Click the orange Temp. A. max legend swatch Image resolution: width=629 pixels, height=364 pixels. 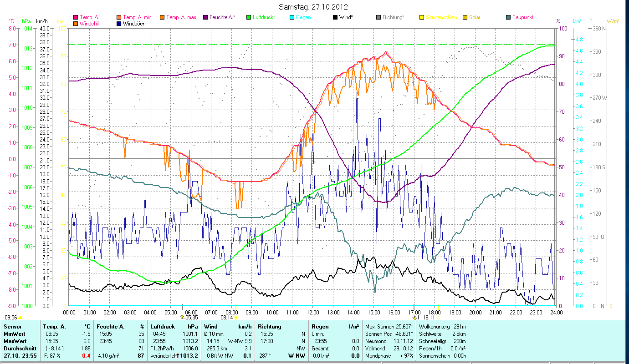(x=163, y=18)
